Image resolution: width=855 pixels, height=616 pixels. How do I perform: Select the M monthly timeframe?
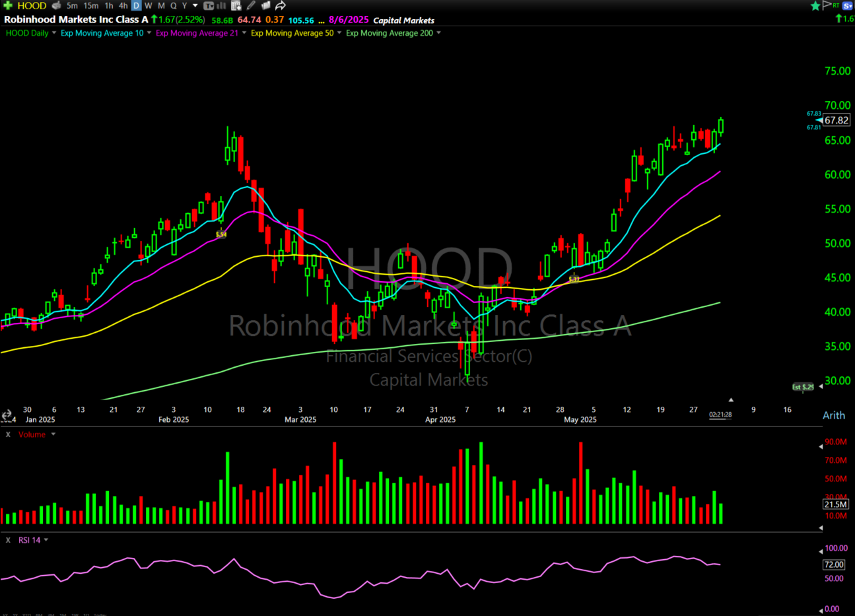[x=161, y=5]
